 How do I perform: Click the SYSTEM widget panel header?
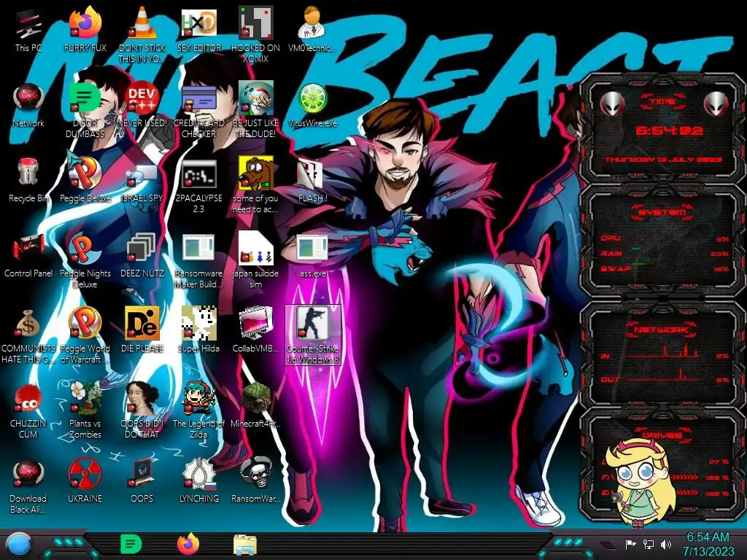pos(662,212)
